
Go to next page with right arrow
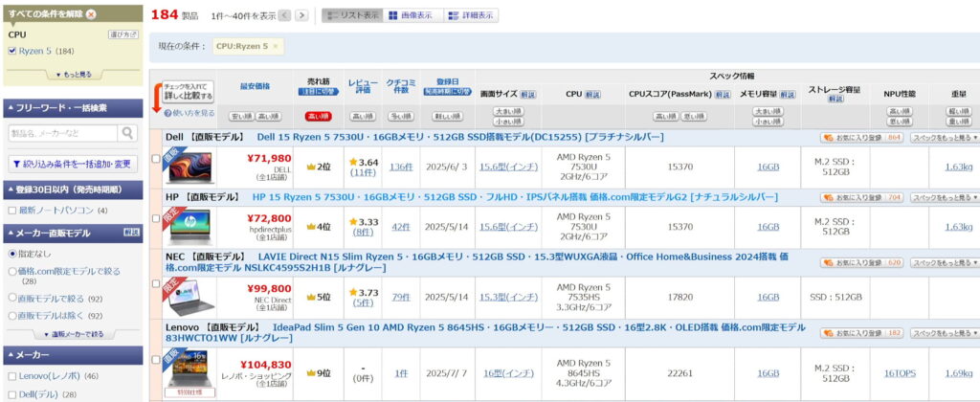coord(301,16)
